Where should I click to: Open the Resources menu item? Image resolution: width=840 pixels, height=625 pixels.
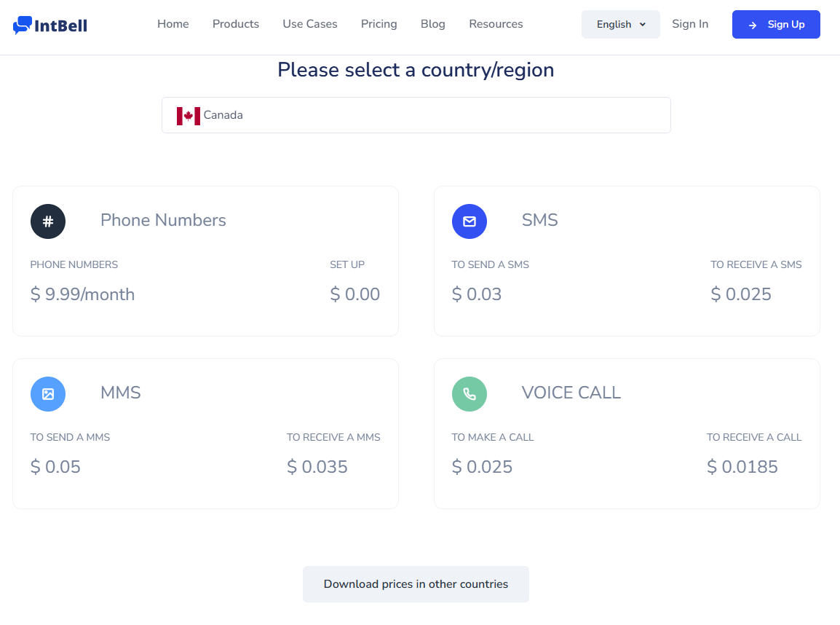[496, 24]
